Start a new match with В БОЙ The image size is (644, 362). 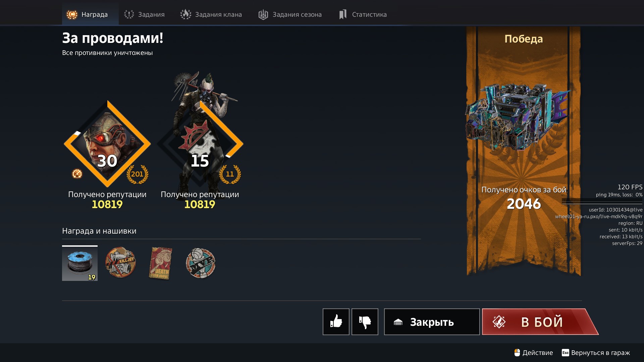(540, 322)
